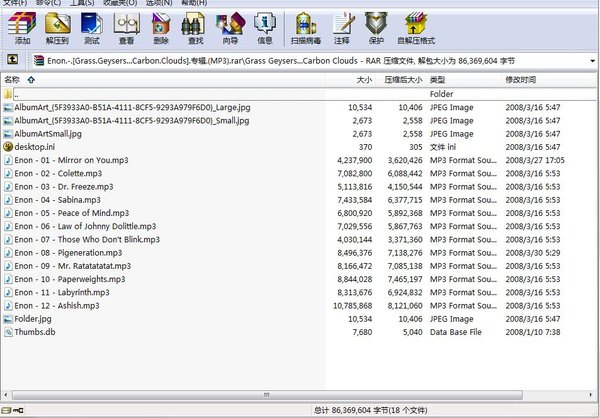This screenshot has height=418, width=600.
Task: Click the parent folder icon ".."
Action: pyautogui.click(x=8, y=94)
